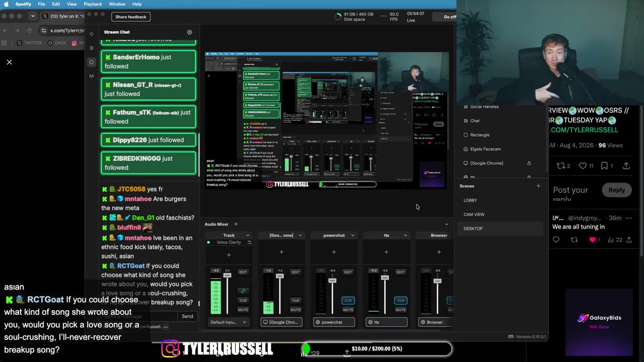Click the link icon on Track channel
Screen dimensions: 644x362
tap(243, 291)
